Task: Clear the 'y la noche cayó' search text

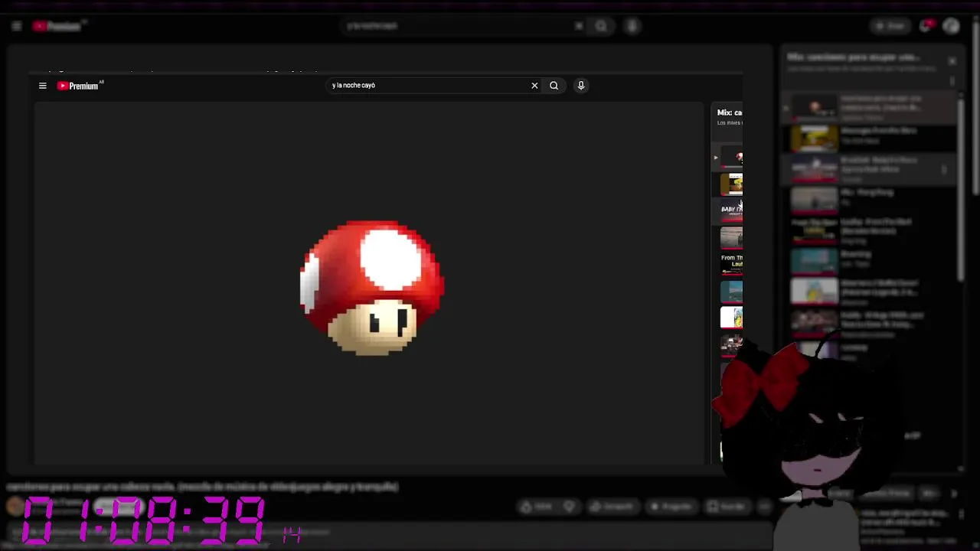Action: click(x=534, y=86)
